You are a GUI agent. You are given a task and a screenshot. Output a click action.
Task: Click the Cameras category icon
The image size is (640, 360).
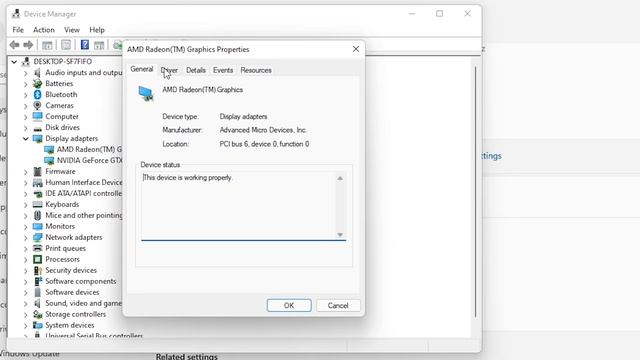(x=38, y=105)
